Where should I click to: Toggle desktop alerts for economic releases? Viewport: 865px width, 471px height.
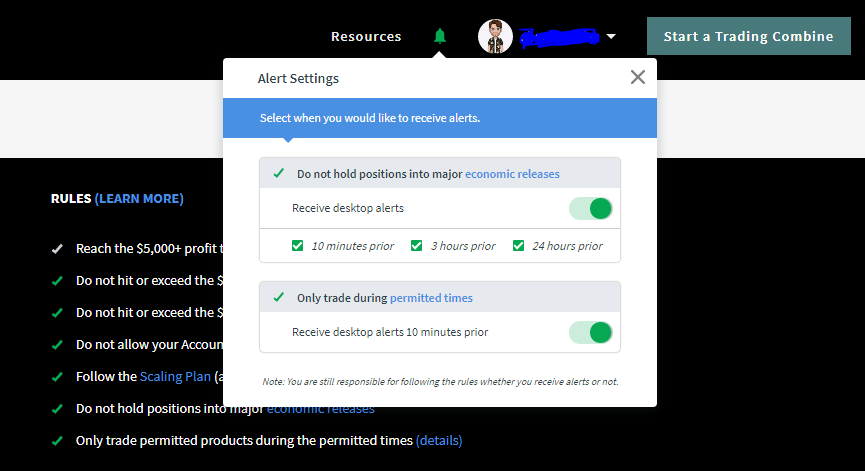pyautogui.click(x=591, y=208)
